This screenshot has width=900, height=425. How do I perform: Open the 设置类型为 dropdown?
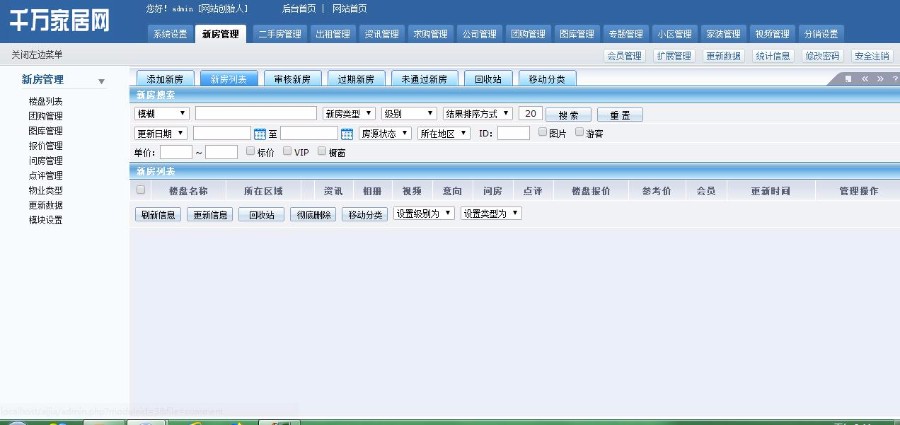pyautogui.click(x=491, y=214)
